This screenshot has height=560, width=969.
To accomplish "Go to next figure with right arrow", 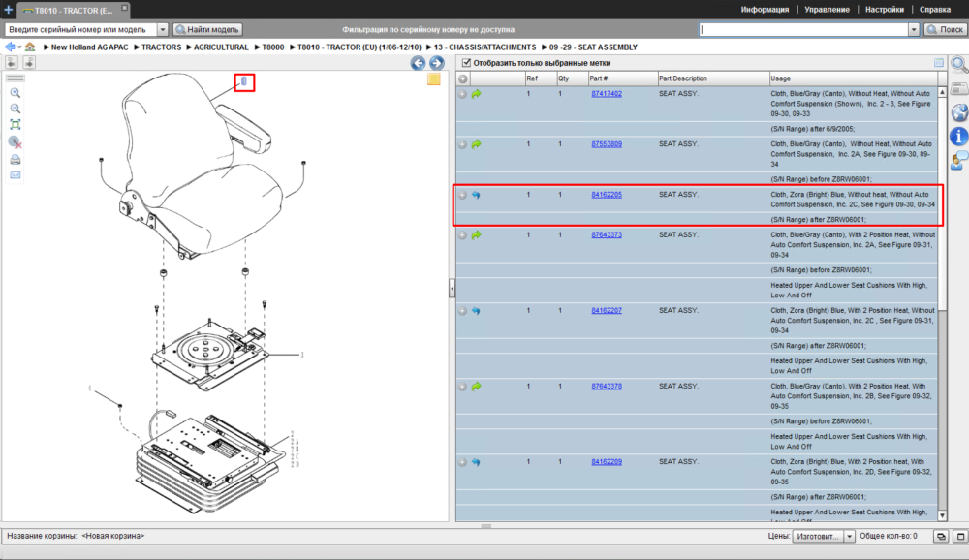I will pyautogui.click(x=437, y=63).
